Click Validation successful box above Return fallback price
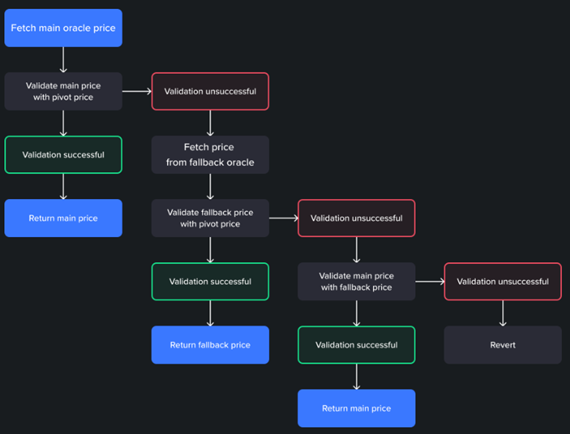The height and width of the screenshot is (434, 570). tap(210, 282)
